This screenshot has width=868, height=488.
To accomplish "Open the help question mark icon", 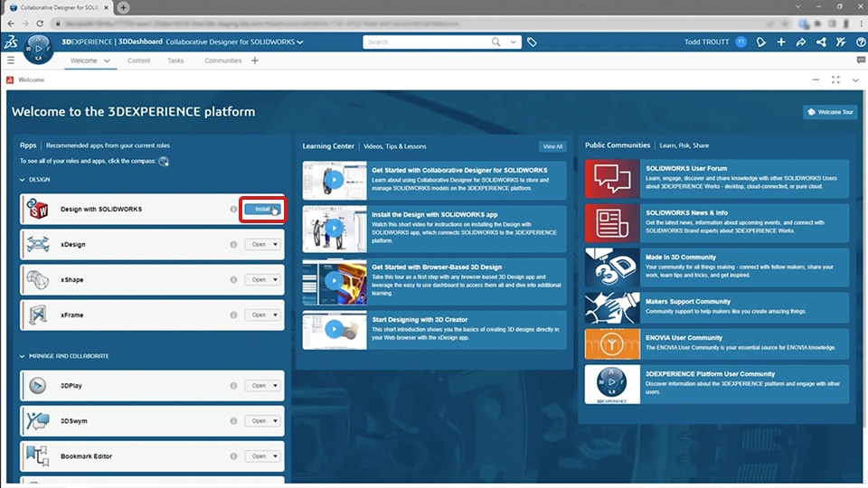I will [861, 42].
